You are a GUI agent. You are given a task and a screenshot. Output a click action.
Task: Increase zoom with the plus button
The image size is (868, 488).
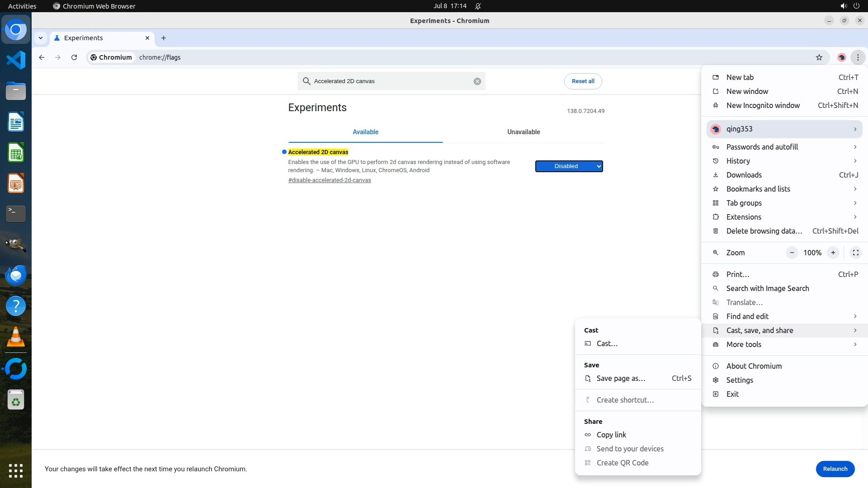click(833, 253)
